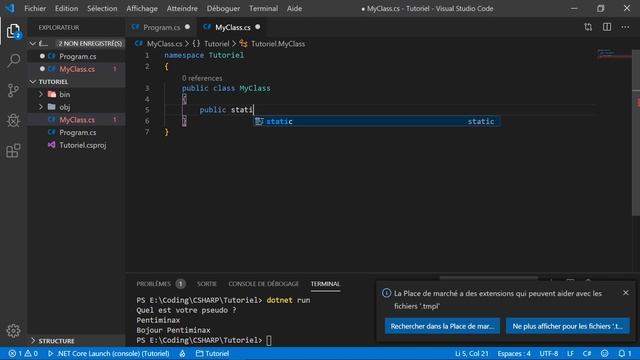Change encoding via UTF-8 status item
Screen dimensions: 640x360
coord(549,353)
